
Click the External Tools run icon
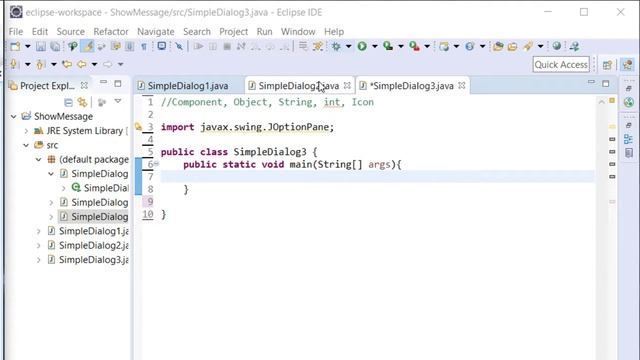(414, 46)
